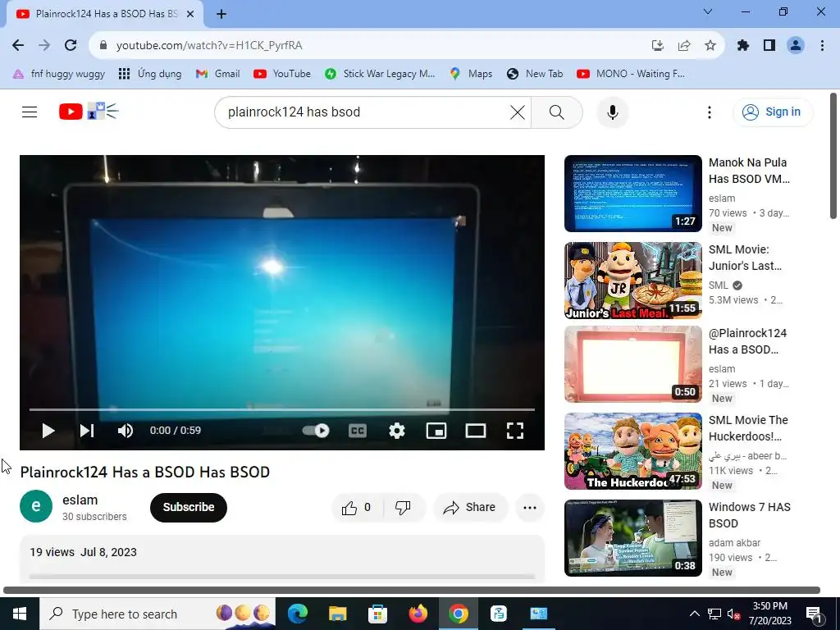Open Manok Na Pula Has BSOD video thumbnail
The image size is (840, 630).
point(633,194)
